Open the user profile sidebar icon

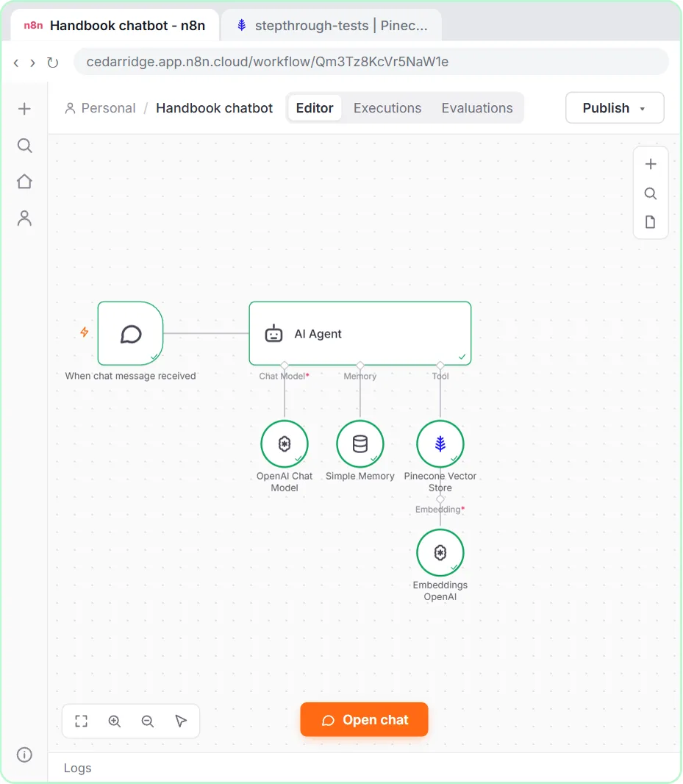click(24, 218)
